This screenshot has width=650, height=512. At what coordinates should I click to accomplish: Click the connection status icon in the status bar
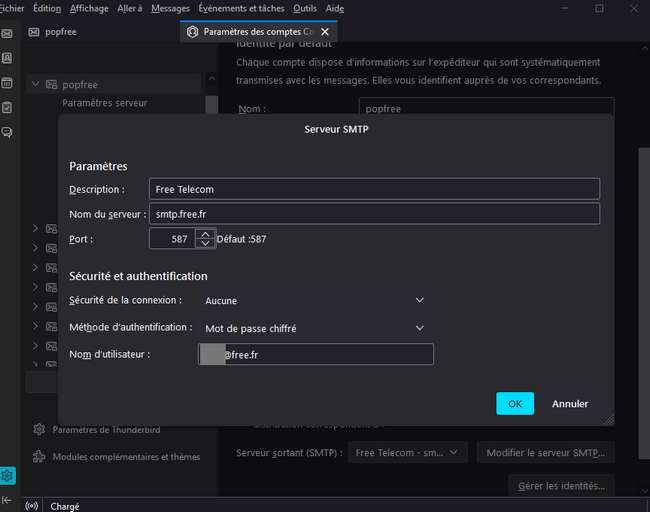coord(32,506)
